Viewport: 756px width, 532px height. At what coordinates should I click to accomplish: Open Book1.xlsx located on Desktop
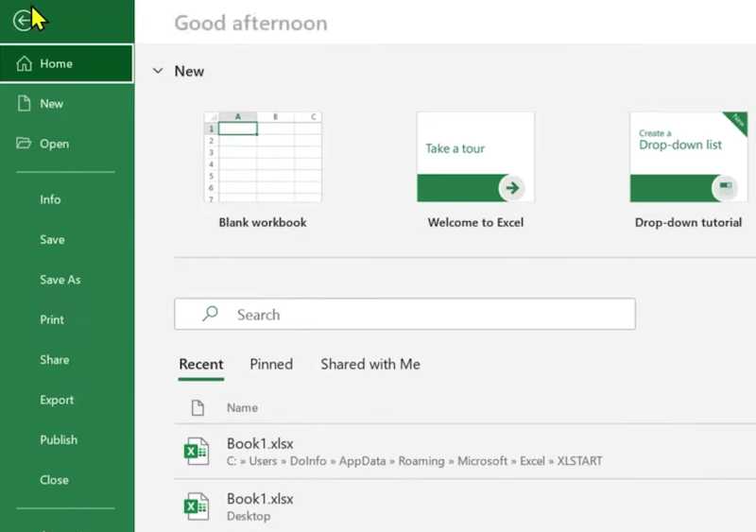[465, 506]
